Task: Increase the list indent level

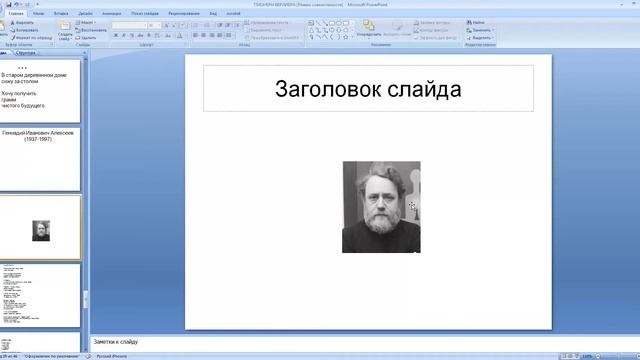Action: [x=228, y=25]
